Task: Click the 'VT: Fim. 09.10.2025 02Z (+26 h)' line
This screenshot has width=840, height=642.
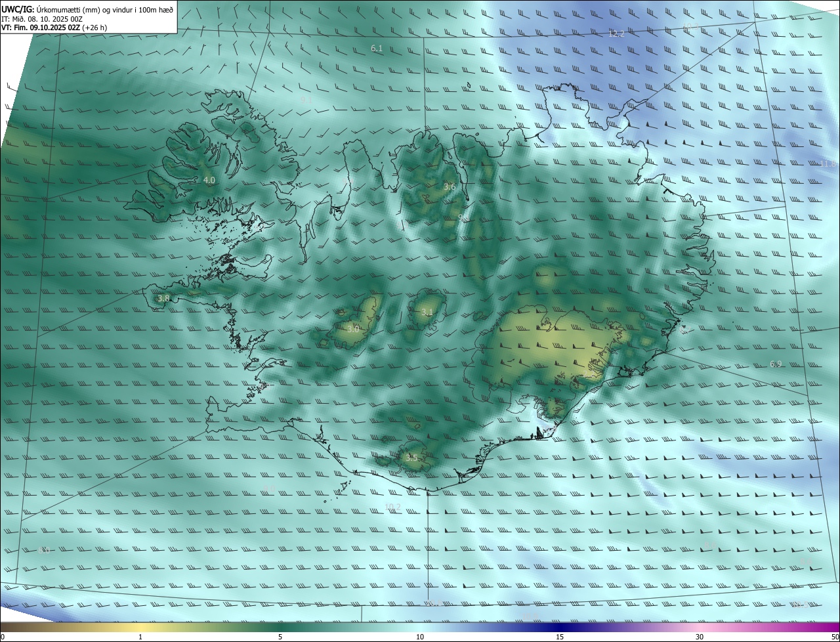Action: pos(54,28)
